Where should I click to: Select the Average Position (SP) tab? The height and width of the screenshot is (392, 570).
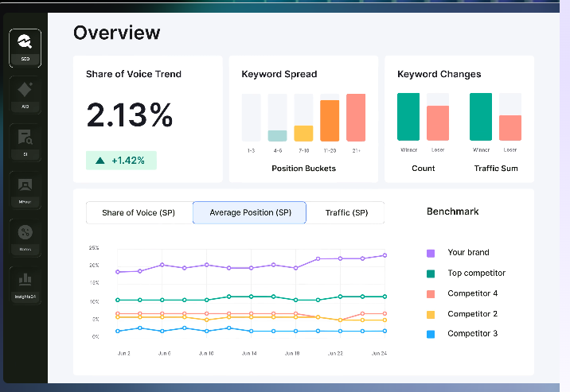(250, 212)
